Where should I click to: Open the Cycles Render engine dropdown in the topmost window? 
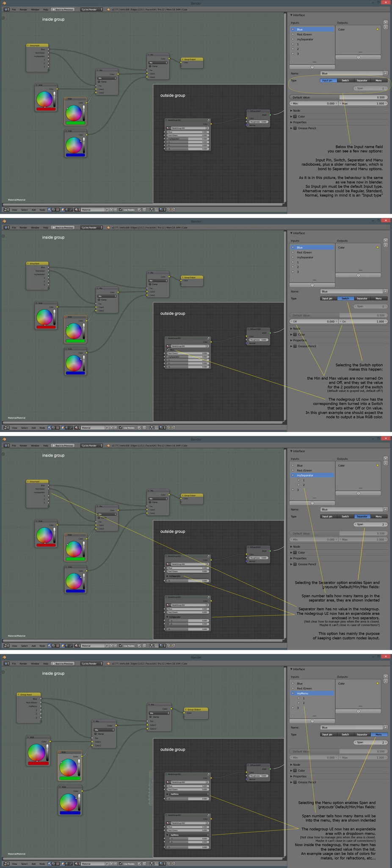(x=92, y=9)
